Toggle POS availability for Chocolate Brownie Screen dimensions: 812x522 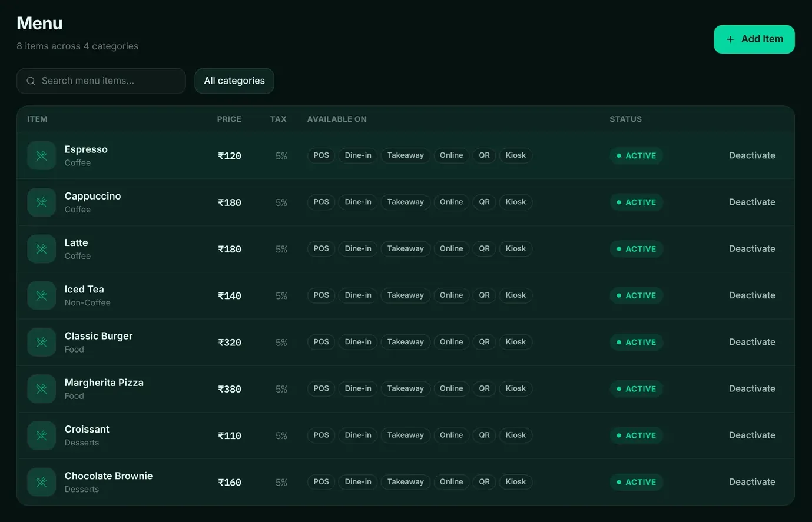[x=321, y=481]
